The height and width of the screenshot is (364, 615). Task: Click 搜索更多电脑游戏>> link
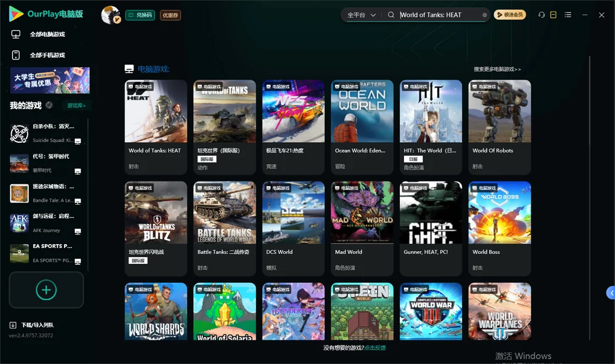(498, 69)
